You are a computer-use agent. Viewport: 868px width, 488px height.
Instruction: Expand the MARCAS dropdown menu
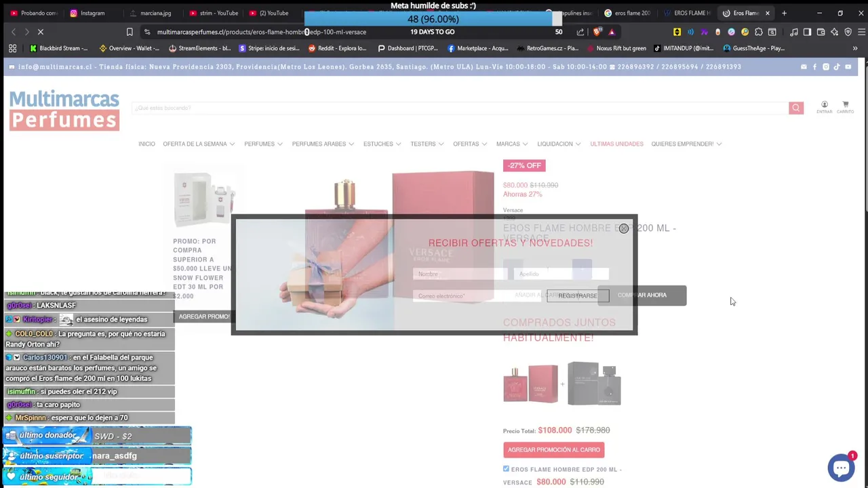point(512,144)
